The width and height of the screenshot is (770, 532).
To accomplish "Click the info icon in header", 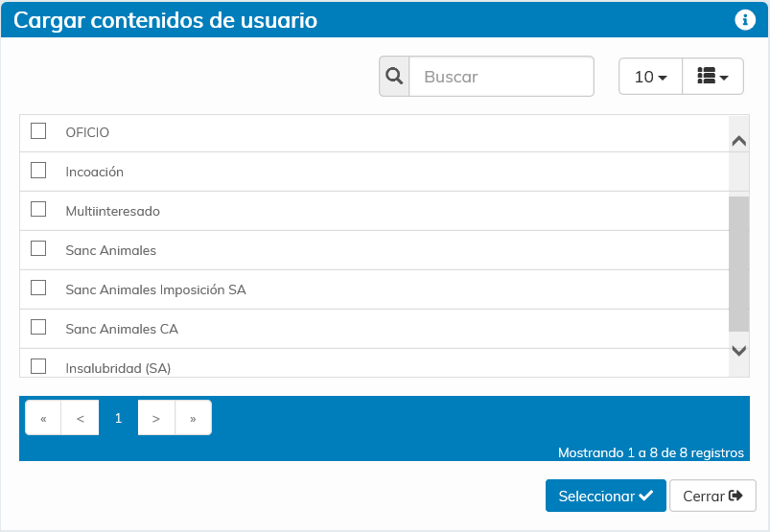I will click(x=744, y=20).
